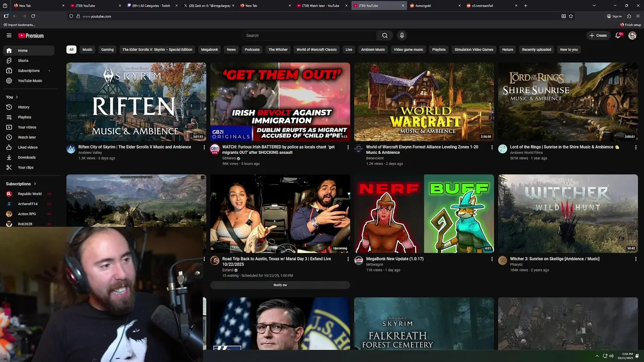Screen dimensions: 644x362
Task: Filter feed by Gaming chip
Action: pyautogui.click(x=107, y=50)
